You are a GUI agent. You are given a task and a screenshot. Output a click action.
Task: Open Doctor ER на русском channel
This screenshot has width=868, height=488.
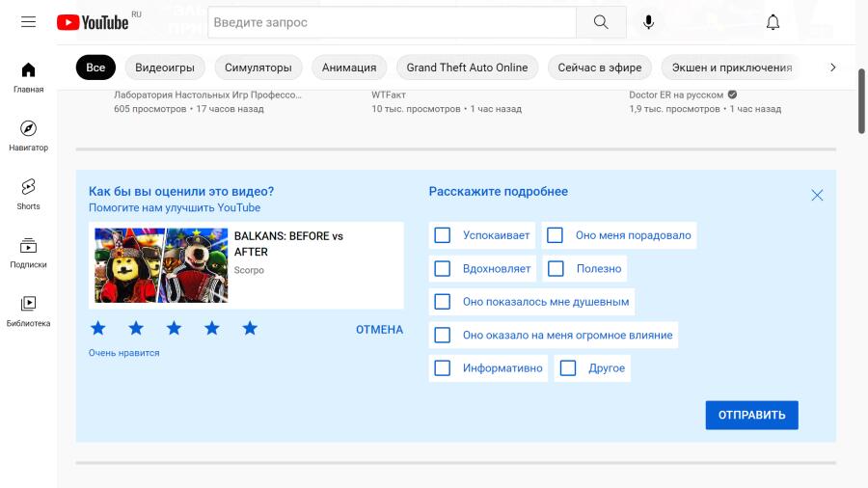coord(676,95)
